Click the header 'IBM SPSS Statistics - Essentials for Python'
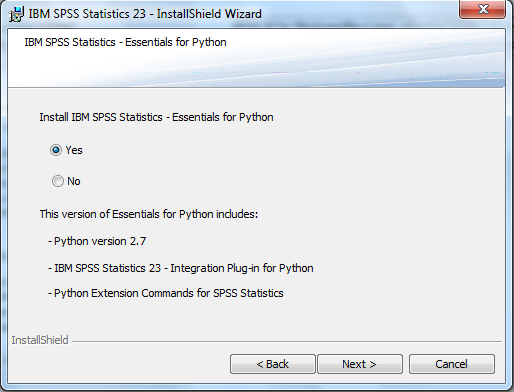This screenshot has height=392, width=514. [x=125, y=42]
